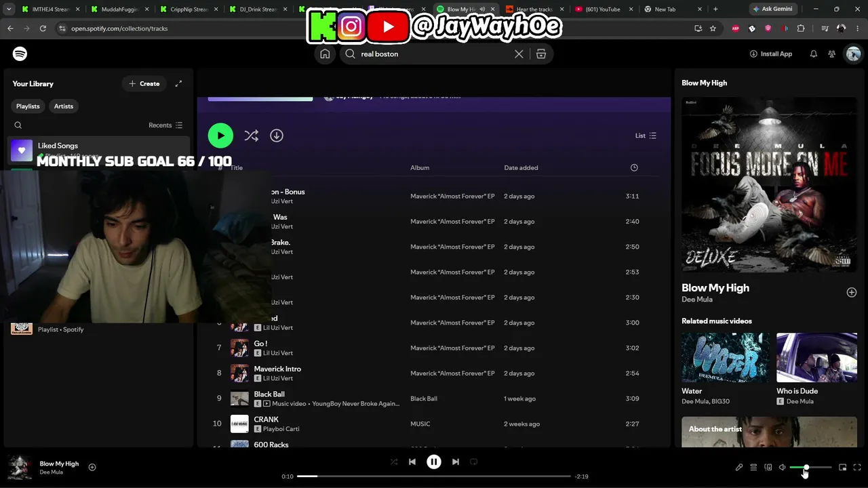Open the Browse icon next to search
Screen dimensions: 868x488
point(541,54)
